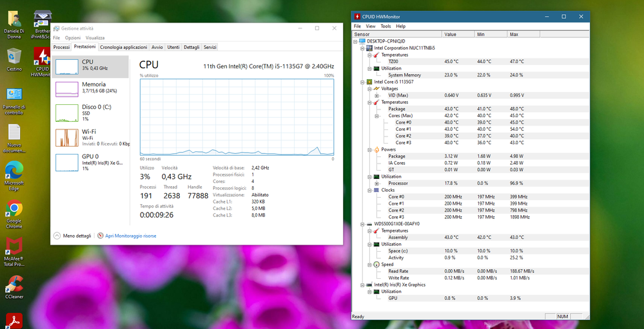Click the Value column header

458,35
